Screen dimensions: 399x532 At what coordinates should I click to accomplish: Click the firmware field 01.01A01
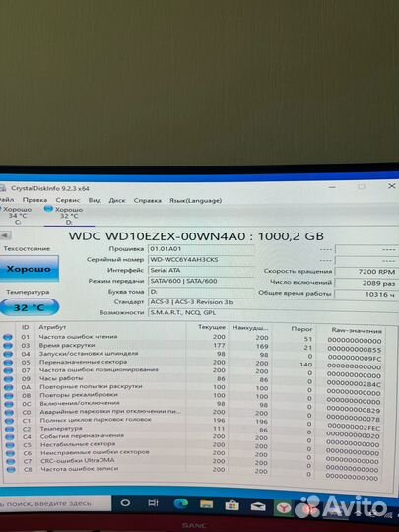201,249
